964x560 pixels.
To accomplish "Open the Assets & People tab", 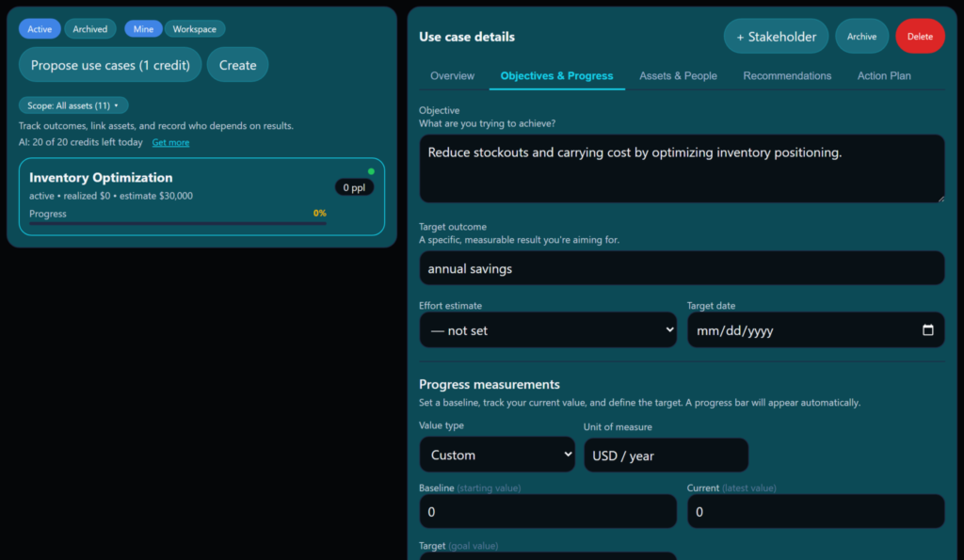I will point(678,76).
